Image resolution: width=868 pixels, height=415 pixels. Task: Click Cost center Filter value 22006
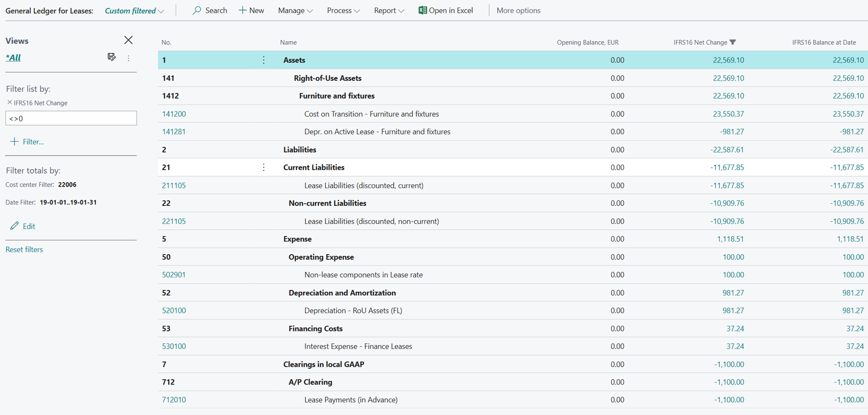pyautogui.click(x=67, y=185)
